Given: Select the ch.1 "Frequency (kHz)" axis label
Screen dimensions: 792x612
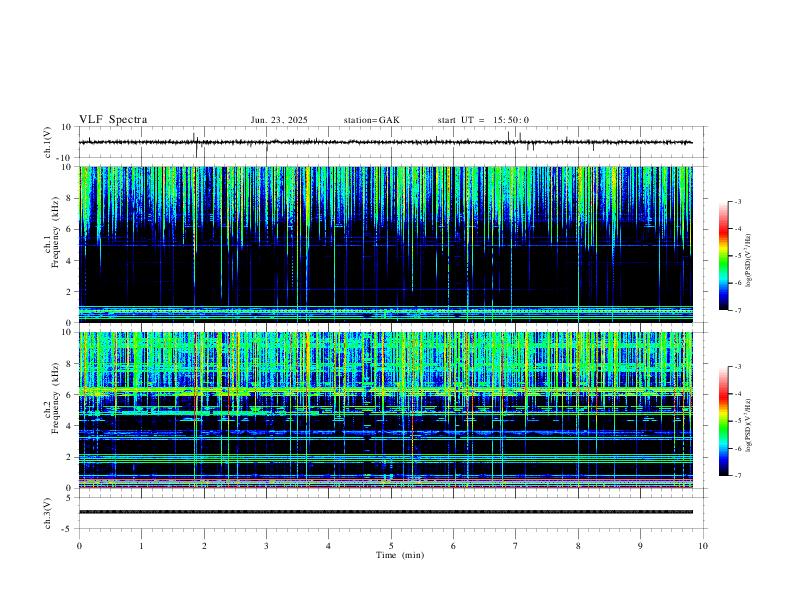Looking at the screenshot, I should (55, 233).
